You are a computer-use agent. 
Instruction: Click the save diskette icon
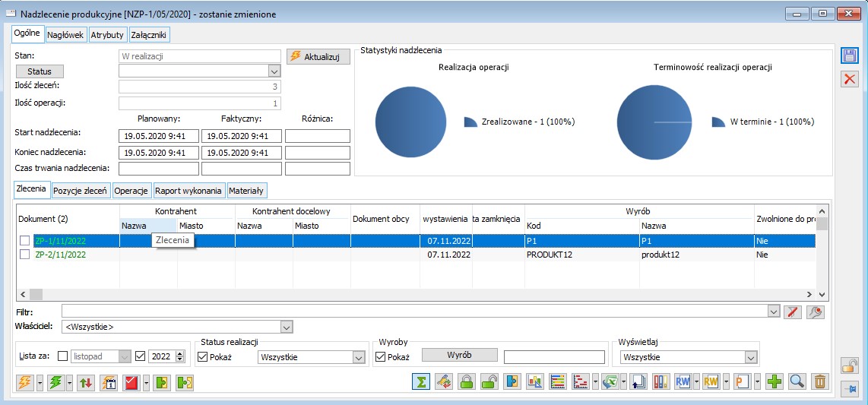(849, 55)
